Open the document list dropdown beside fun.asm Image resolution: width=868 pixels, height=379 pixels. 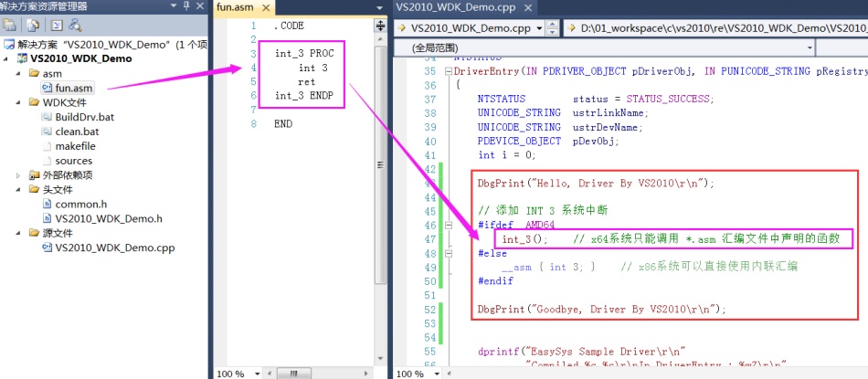379,8
